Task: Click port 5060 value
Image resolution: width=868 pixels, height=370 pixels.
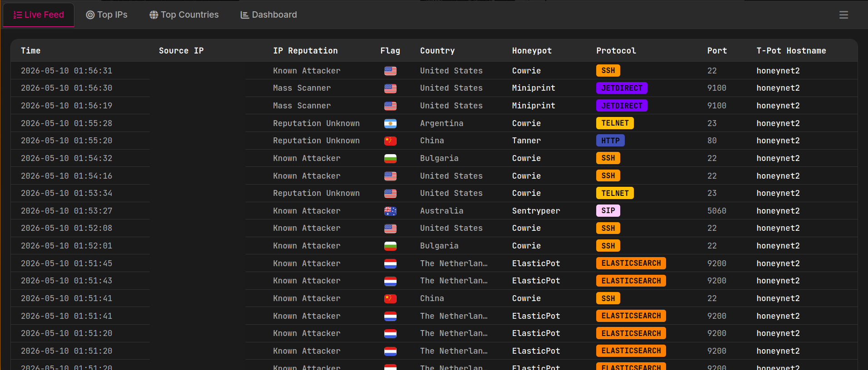Action: [x=717, y=211]
